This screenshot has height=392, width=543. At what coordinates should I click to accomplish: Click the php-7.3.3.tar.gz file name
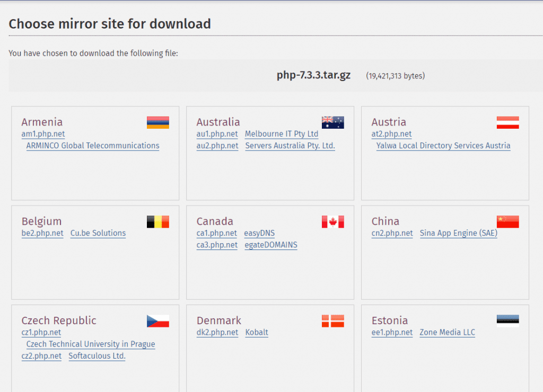(313, 75)
